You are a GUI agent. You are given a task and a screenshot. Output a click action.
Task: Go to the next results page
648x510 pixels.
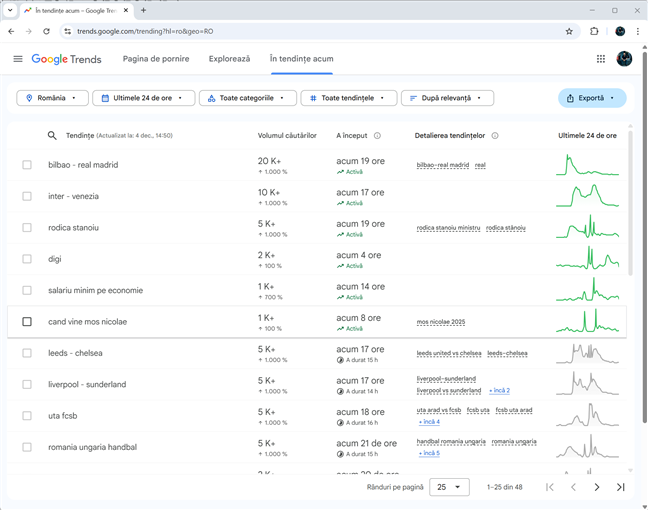597,487
